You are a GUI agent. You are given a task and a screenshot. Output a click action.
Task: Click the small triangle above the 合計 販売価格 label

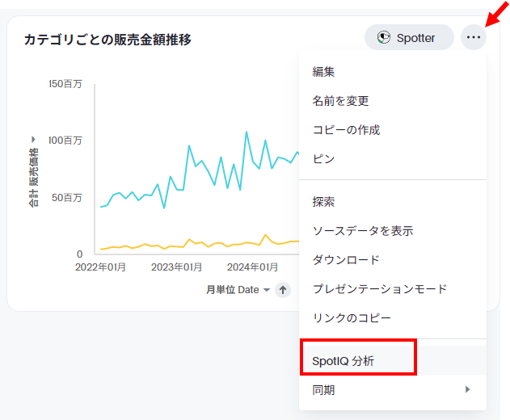pyautogui.click(x=33, y=139)
